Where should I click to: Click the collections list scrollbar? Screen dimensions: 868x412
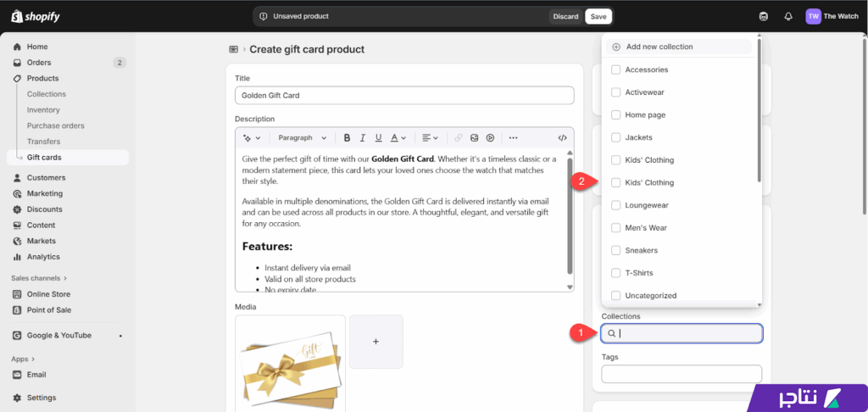coord(759,109)
